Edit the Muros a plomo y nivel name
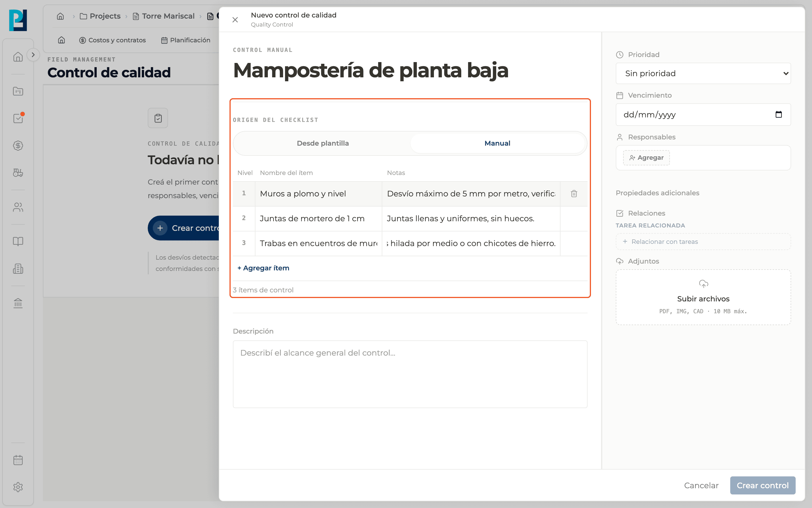The width and height of the screenshot is (812, 508). 318,194
